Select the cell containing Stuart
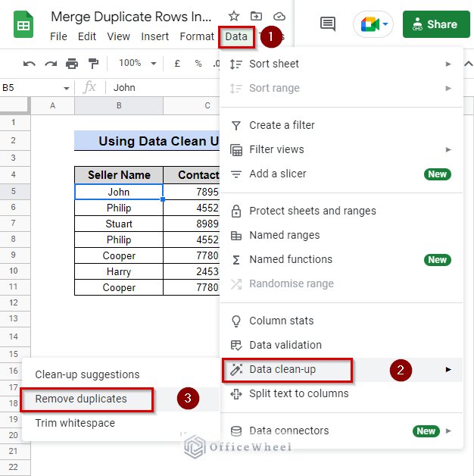Image resolution: width=474 pixels, height=476 pixels. 119,224
